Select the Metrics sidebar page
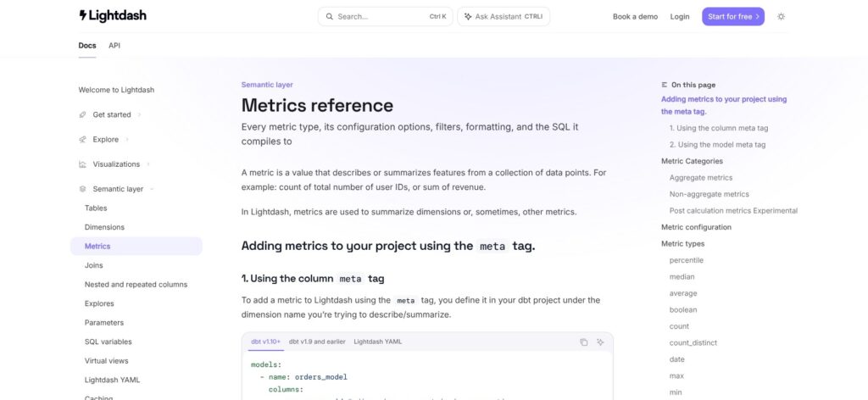868x400 pixels. point(136,247)
